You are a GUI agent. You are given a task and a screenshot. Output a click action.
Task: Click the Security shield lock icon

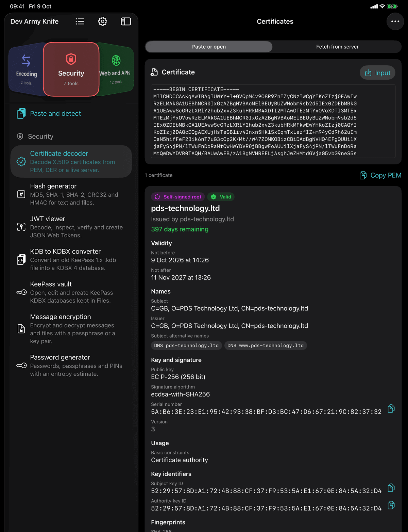click(71, 59)
